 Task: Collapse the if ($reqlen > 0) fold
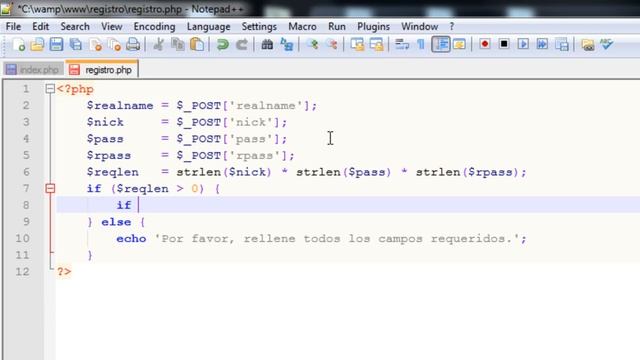coord(50,188)
